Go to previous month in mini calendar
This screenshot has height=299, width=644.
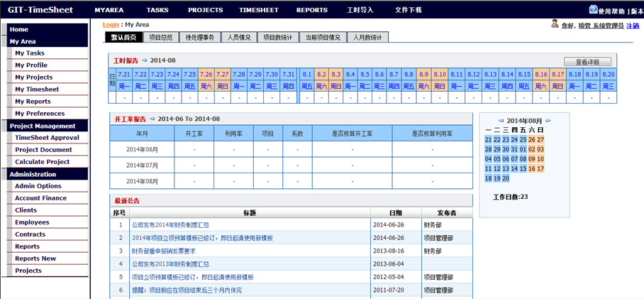[501, 121]
